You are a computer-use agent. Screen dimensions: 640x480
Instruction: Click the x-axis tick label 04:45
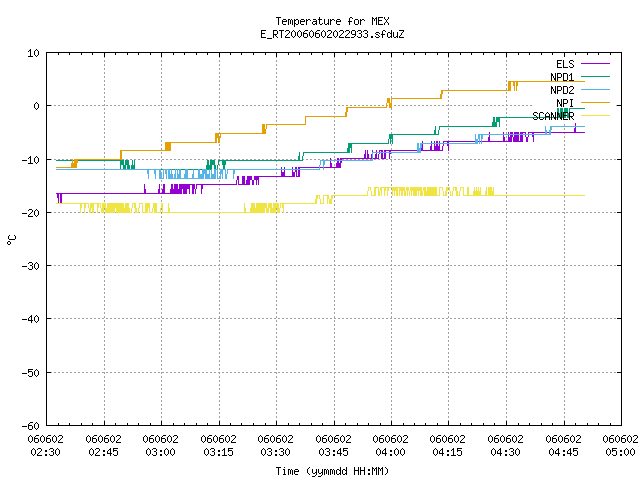click(564, 452)
